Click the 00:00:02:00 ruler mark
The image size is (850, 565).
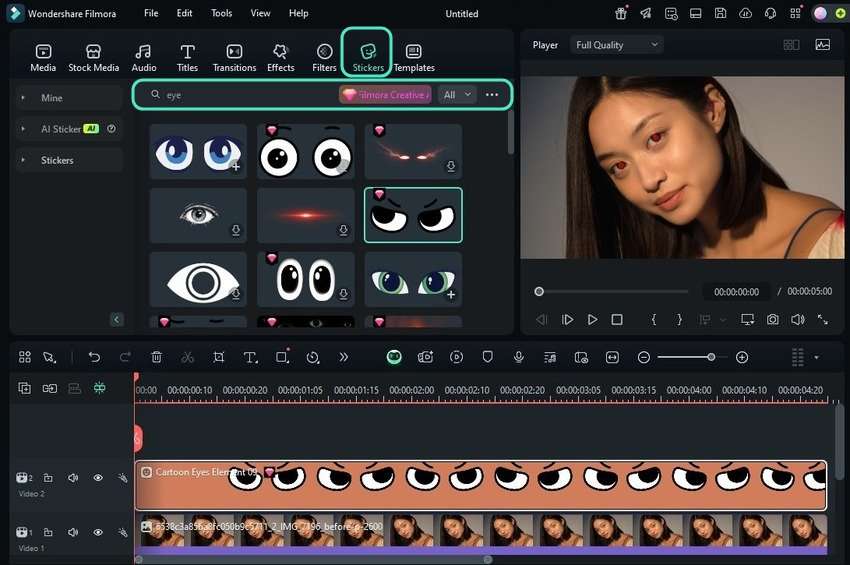411,390
